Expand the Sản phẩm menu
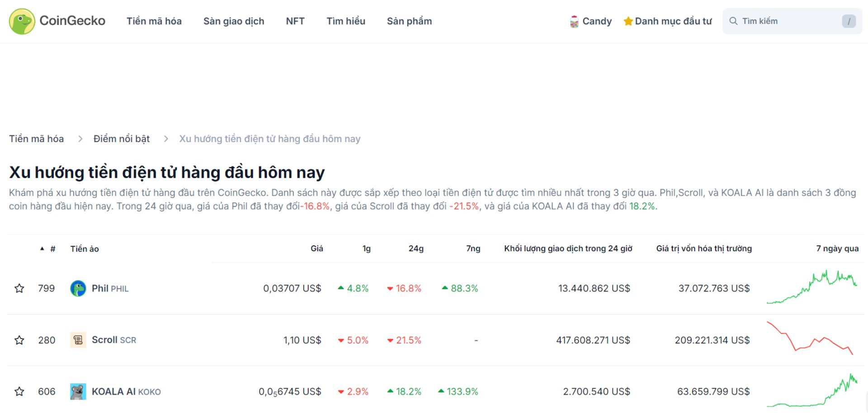The image size is (868, 420). pos(409,21)
